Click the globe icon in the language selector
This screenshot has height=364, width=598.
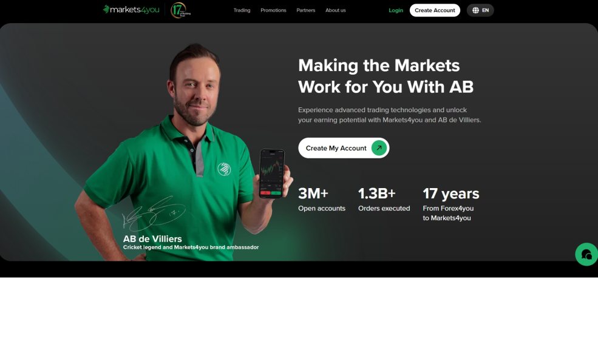(475, 10)
